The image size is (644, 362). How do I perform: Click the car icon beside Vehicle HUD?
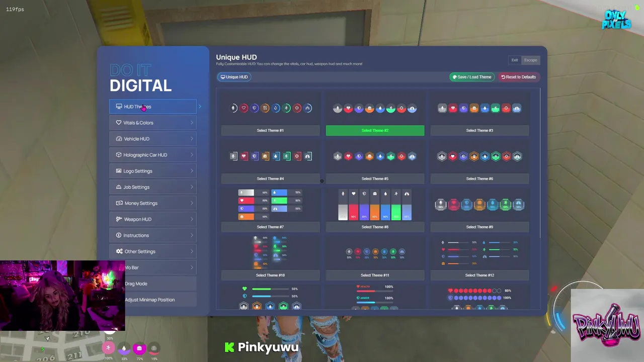[119, 139]
